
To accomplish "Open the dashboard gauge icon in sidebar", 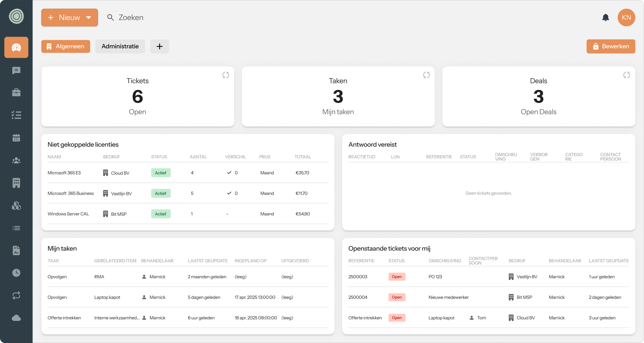I will click(16, 47).
